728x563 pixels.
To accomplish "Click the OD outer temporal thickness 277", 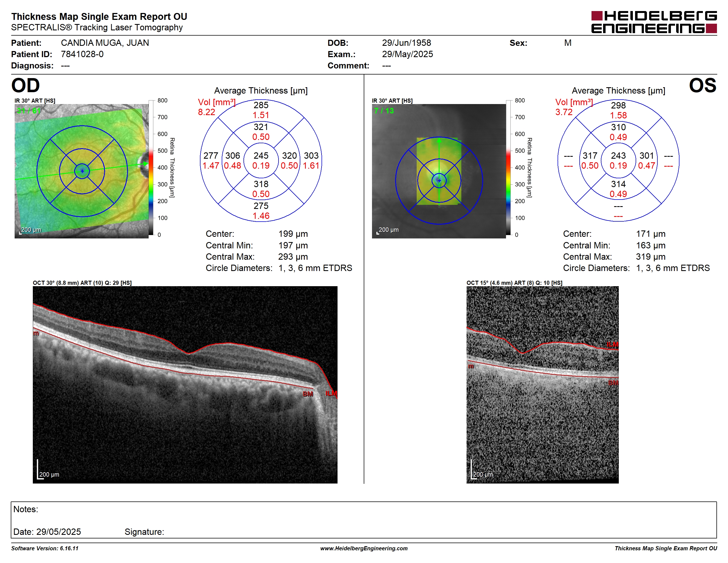I will [211, 156].
